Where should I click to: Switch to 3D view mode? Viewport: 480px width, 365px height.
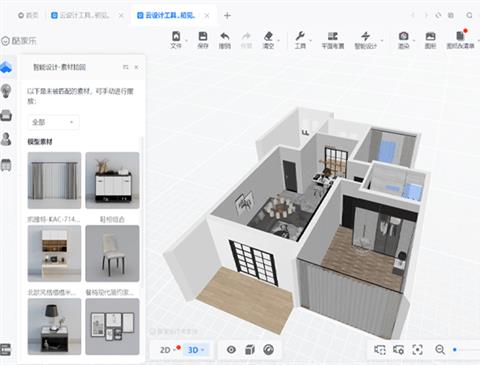pos(193,350)
